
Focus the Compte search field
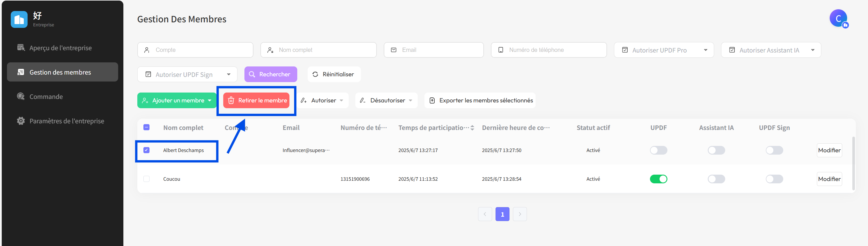(195, 50)
